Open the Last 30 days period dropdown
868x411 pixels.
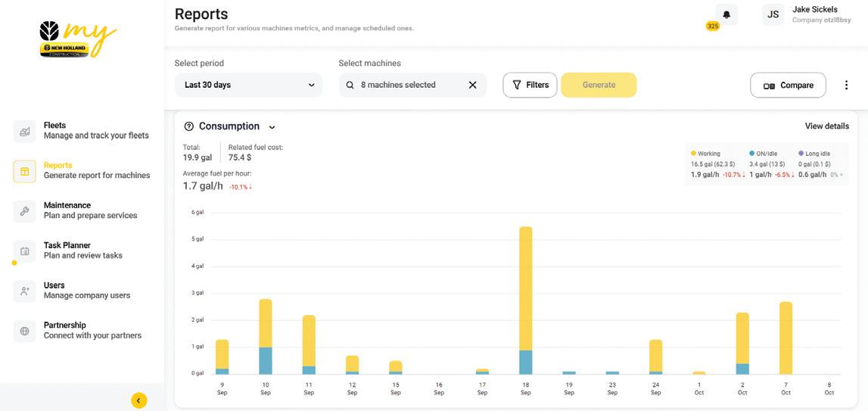(x=248, y=85)
